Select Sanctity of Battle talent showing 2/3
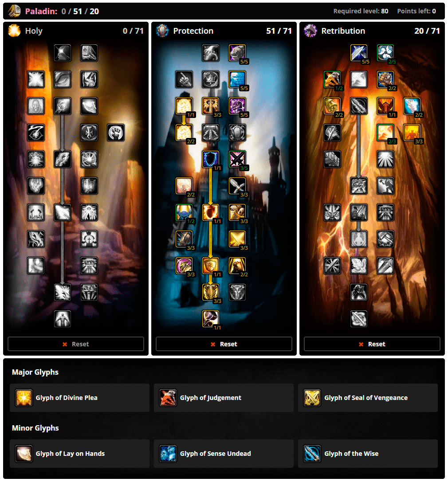The width and height of the screenshot is (448, 482). (385, 133)
